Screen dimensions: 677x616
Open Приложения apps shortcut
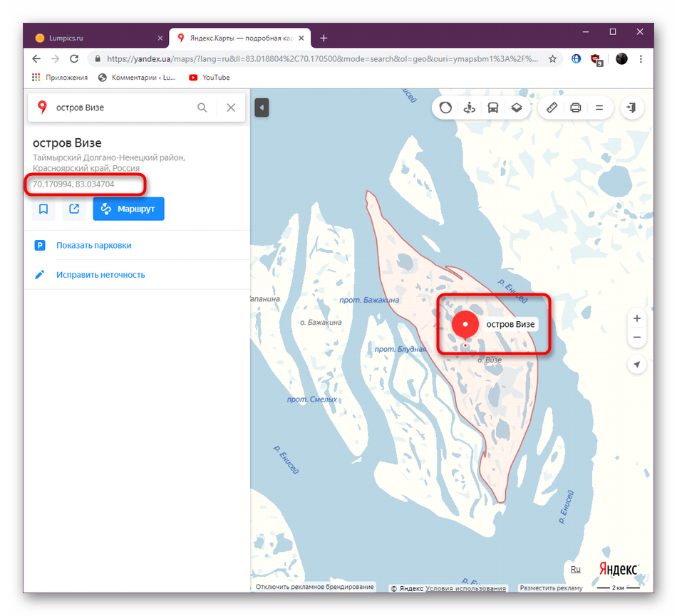60,78
